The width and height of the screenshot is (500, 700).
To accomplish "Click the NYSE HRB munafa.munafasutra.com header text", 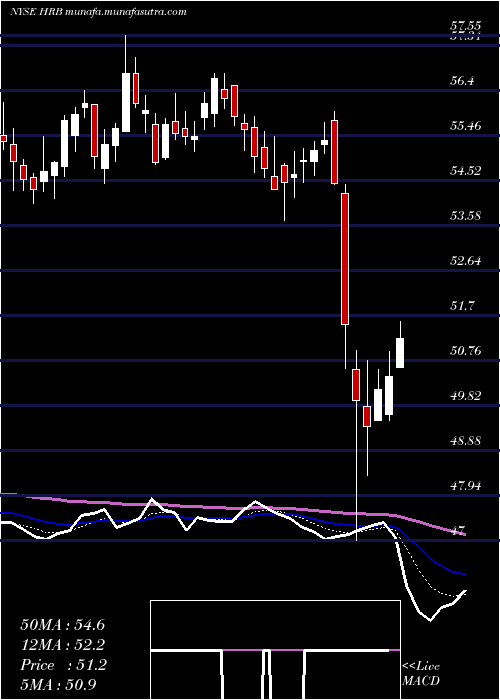I will point(98,12).
